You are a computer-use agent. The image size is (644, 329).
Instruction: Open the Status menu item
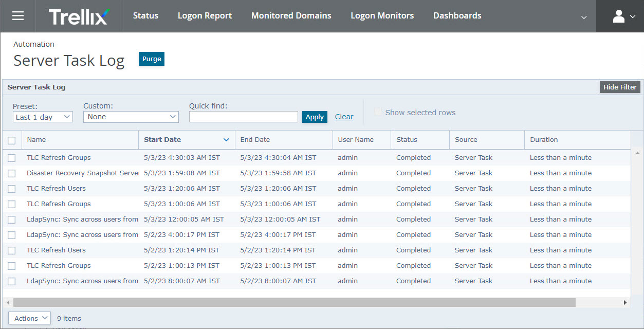[x=145, y=16]
